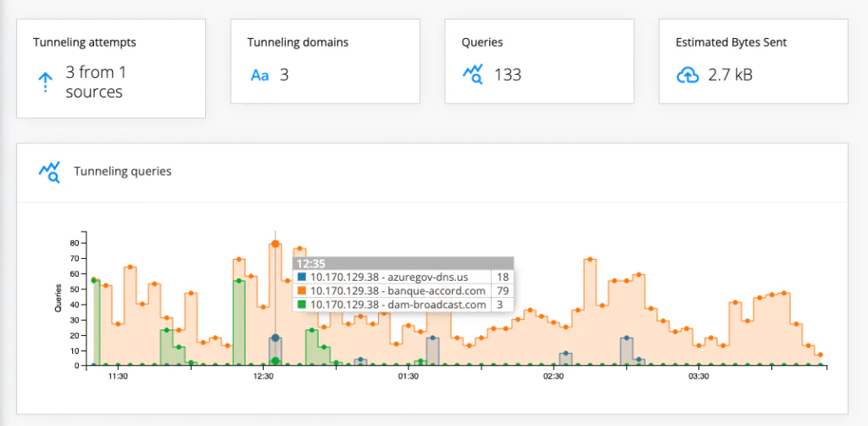
Task: Click the 11:30 time axis label
Action: pyautogui.click(x=118, y=377)
